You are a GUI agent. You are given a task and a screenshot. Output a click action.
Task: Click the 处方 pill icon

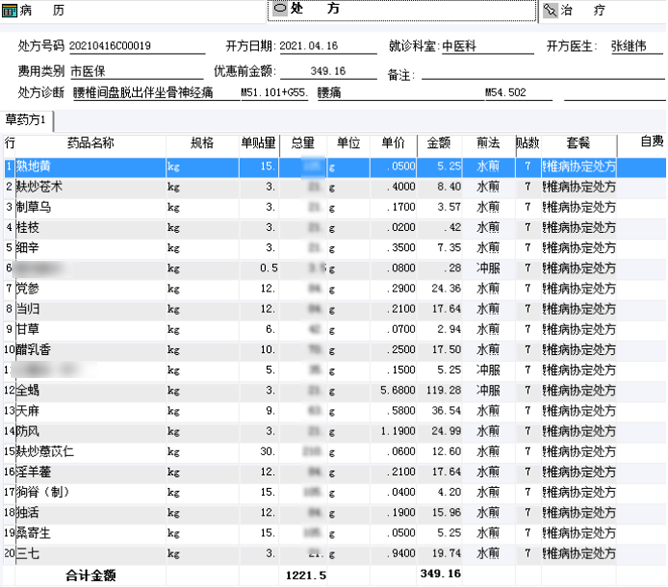pyautogui.click(x=280, y=8)
